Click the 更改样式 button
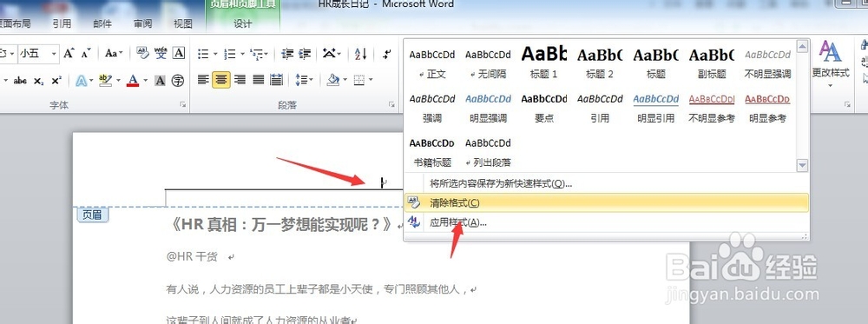The height and width of the screenshot is (324, 868). (x=831, y=63)
